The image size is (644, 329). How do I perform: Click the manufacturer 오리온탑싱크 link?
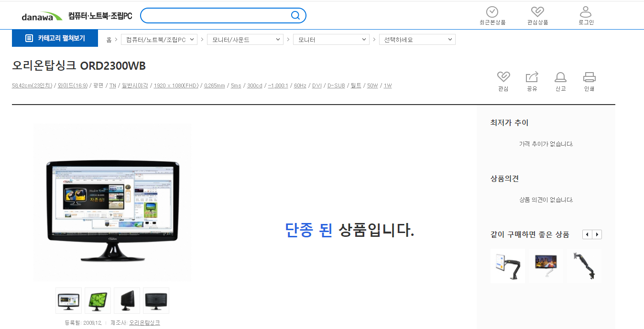pos(144,323)
